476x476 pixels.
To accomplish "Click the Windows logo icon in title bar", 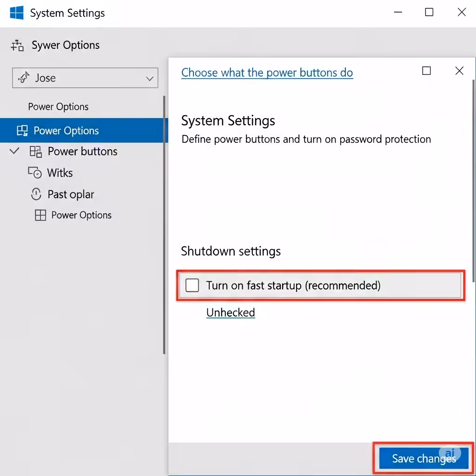I will 16,13.
